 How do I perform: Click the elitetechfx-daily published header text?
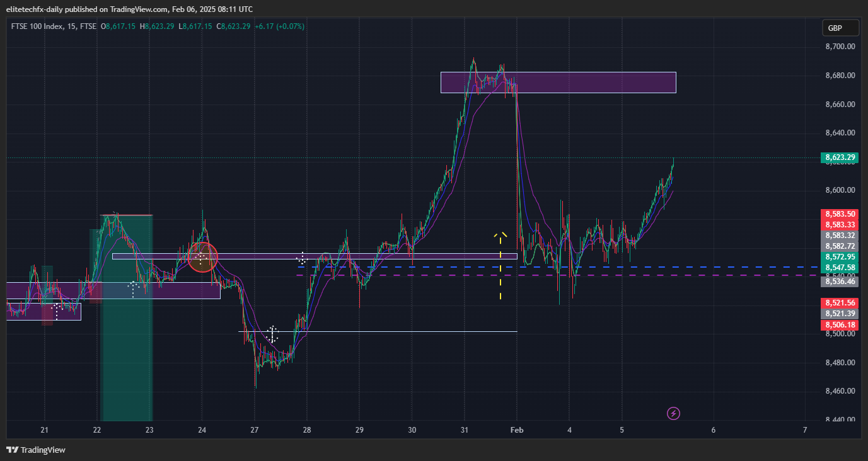pos(130,9)
